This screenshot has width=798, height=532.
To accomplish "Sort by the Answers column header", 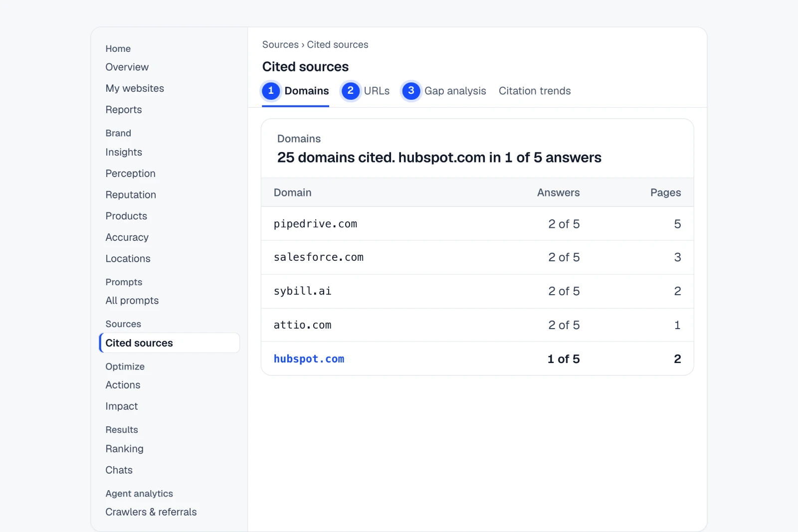I will point(558,192).
